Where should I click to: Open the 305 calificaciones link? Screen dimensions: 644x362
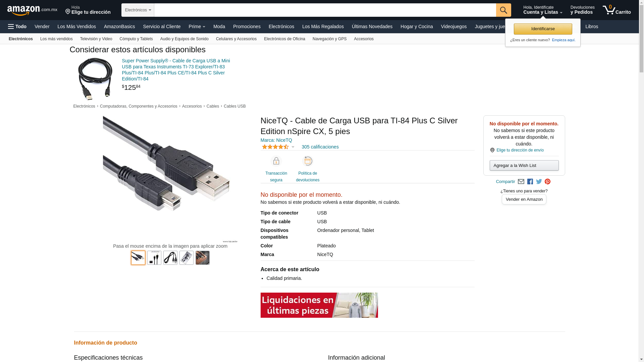click(320, 147)
